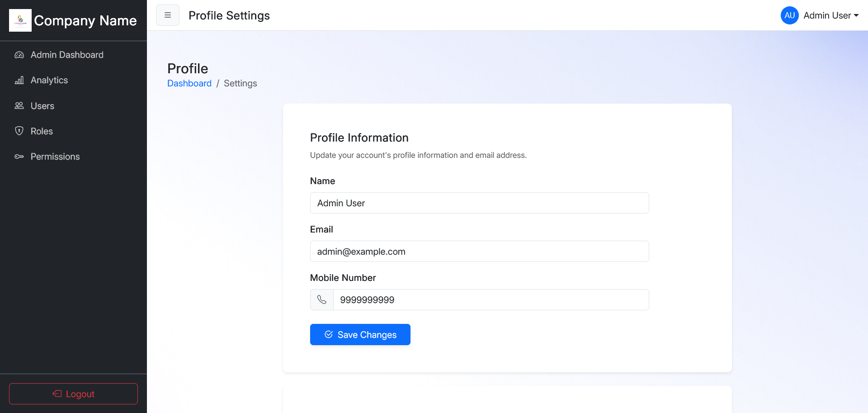This screenshot has width=868, height=413.
Task: Click the Logout button
Action: tap(73, 394)
